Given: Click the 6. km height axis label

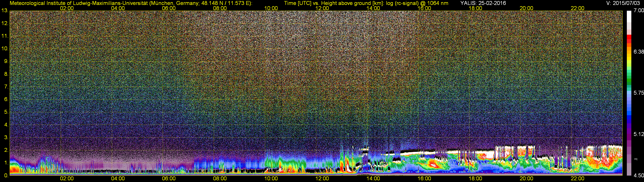Looking at the screenshot, I should click(6, 100).
